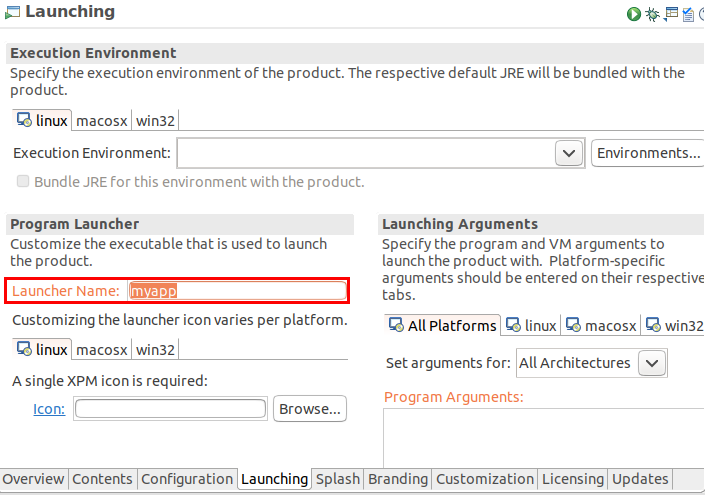Toggle Bundle JRE for this environment checkbox
705x495 pixels.
point(23,181)
